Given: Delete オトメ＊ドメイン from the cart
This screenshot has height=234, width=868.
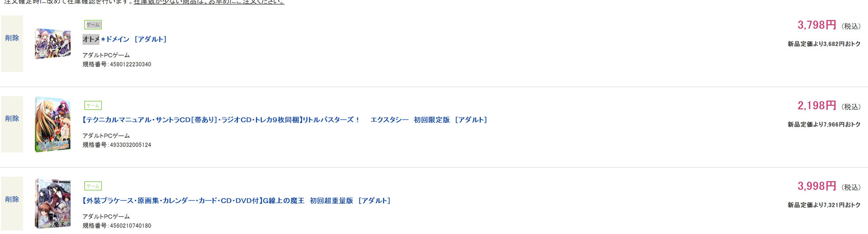Looking at the screenshot, I should [x=12, y=38].
